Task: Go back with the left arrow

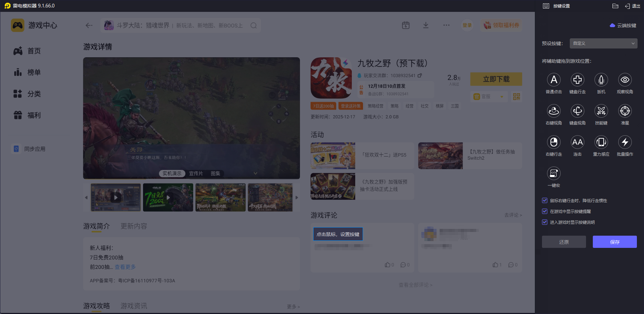Action: click(89, 25)
